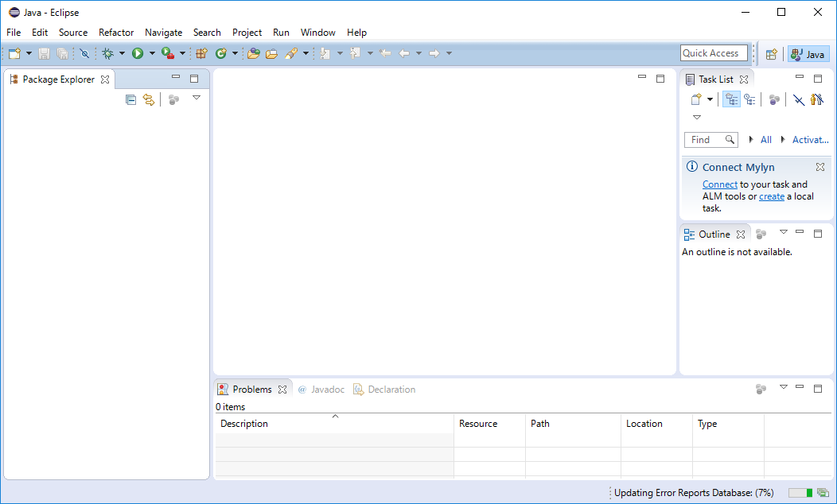Click the Search flashlight icon
The image size is (837, 504).
291,53
